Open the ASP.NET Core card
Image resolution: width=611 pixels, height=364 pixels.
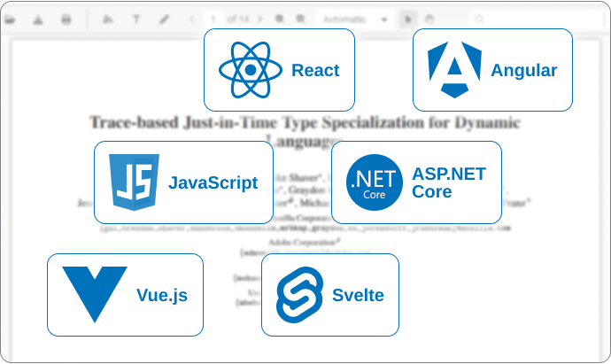tap(416, 182)
